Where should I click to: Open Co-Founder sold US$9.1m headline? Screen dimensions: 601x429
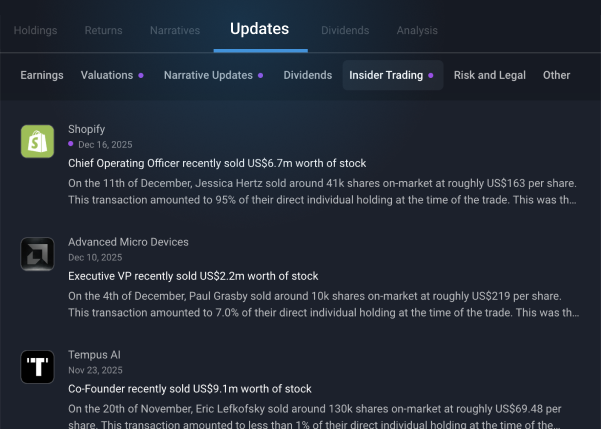[190, 389]
